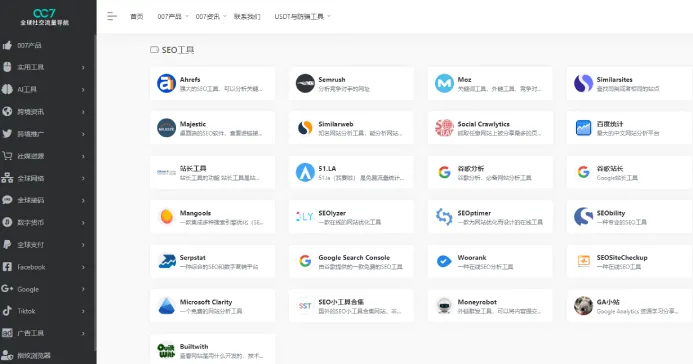Screen dimensions: 693x364
Task: Click the 数字货币 coin sidebar icon
Action: click(7, 222)
